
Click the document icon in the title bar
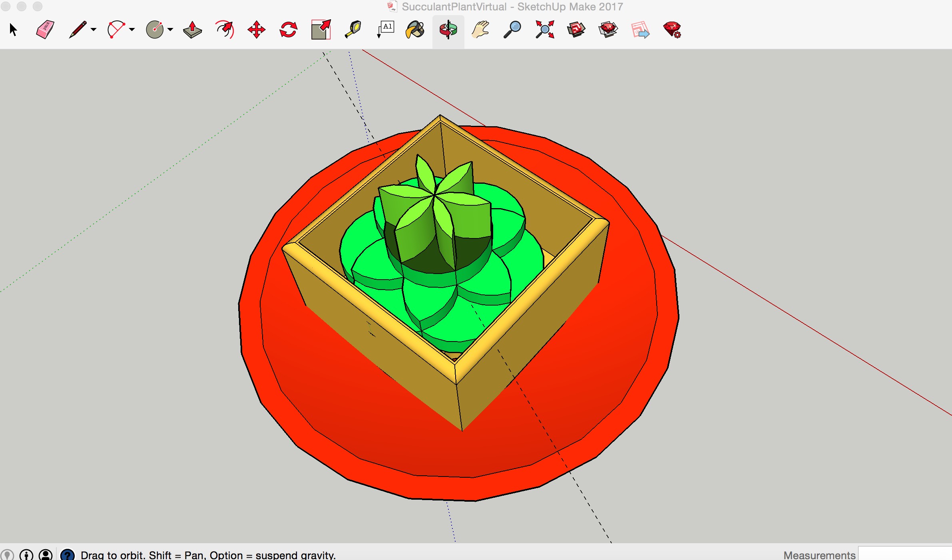point(392,6)
